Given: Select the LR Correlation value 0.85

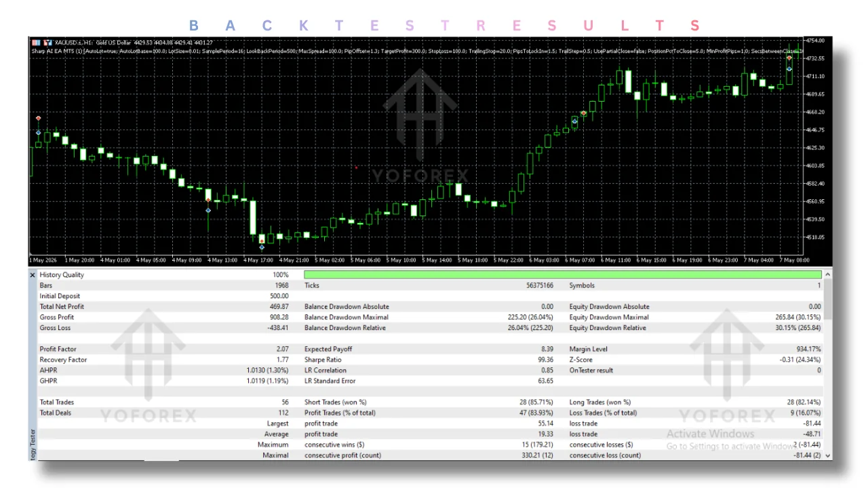Looking at the screenshot, I should (x=547, y=370).
